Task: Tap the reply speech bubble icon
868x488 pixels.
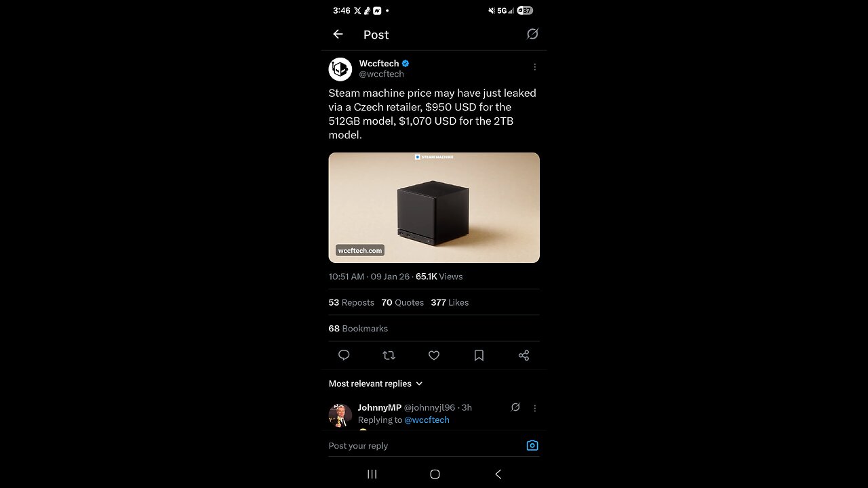Action: tap(344, 355)
